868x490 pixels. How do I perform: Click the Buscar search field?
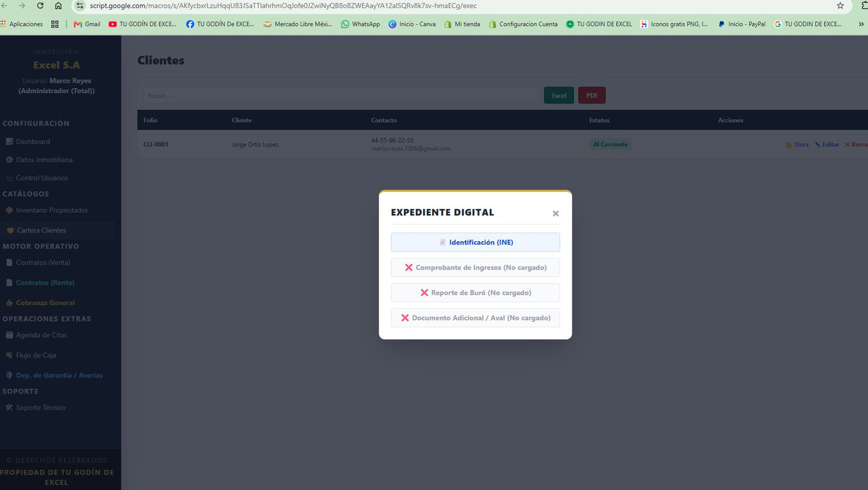pos(341,95)
